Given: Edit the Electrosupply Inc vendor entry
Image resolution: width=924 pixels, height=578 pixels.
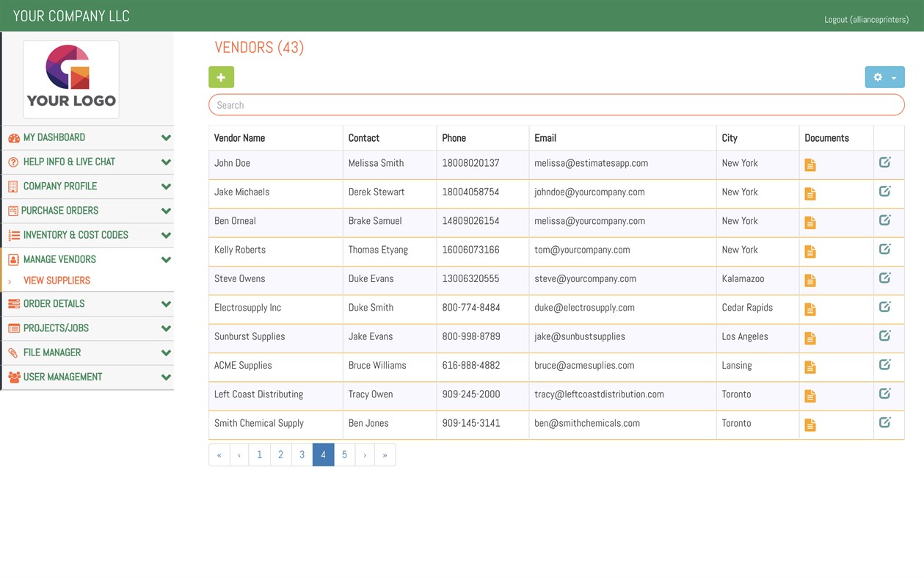Looking at the screenshot, I should (x=886, y=308).
